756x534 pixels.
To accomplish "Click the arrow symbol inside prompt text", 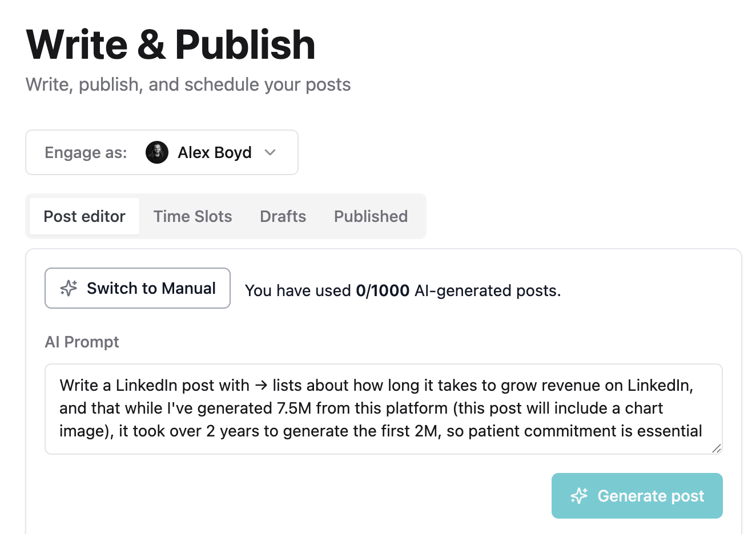I will [261, 386].
